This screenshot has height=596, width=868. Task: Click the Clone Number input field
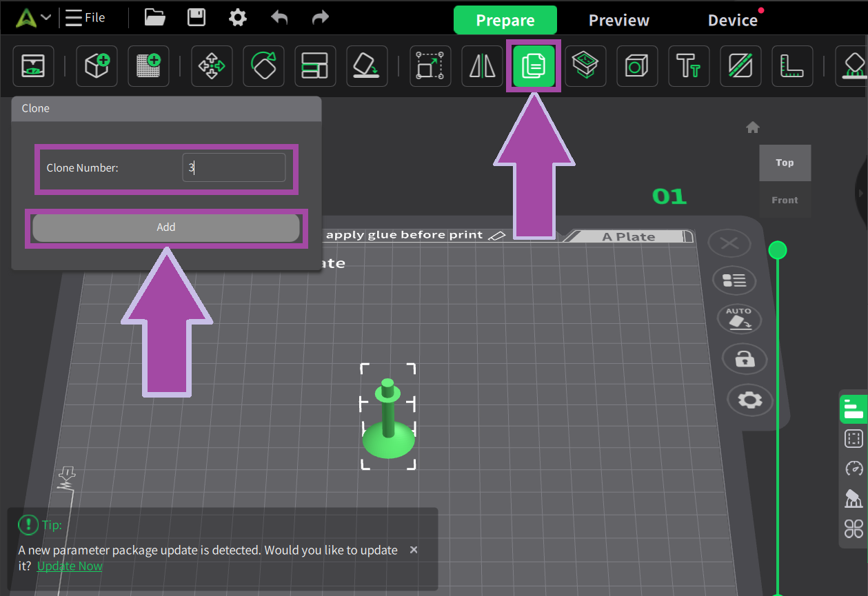[234, 167]
